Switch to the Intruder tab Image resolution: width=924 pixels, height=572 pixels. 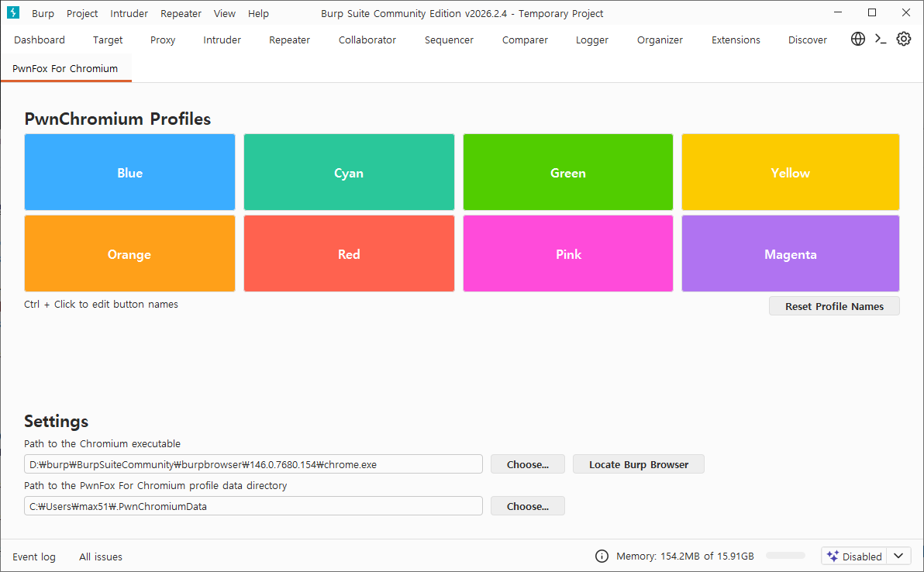222,40
